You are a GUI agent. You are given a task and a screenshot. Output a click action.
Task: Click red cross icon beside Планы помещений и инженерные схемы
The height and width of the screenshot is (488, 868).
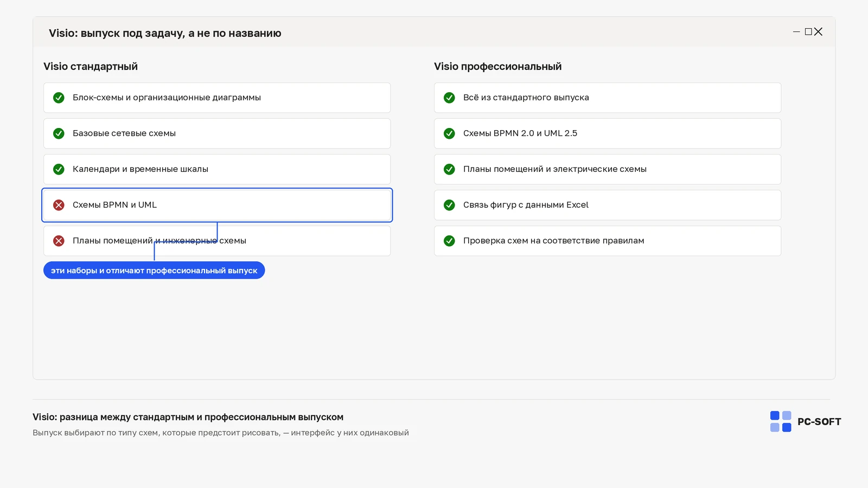pos(59,241)
